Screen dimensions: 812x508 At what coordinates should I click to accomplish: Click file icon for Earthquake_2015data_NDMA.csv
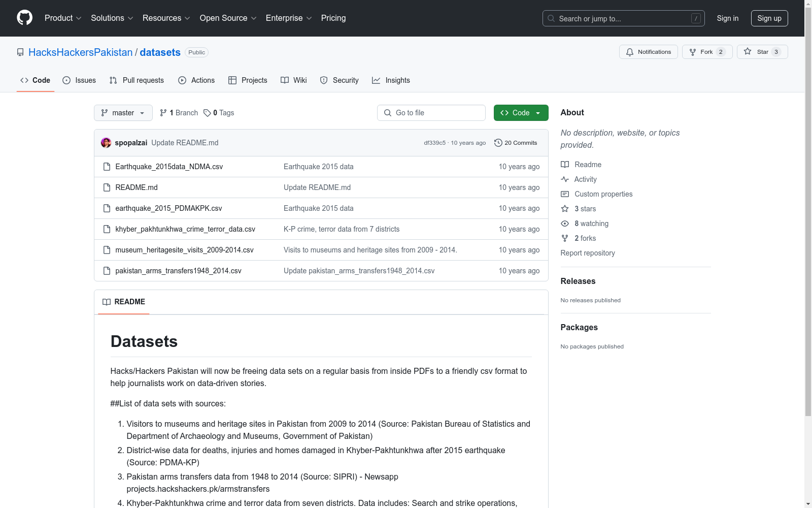tap(107, 167)
